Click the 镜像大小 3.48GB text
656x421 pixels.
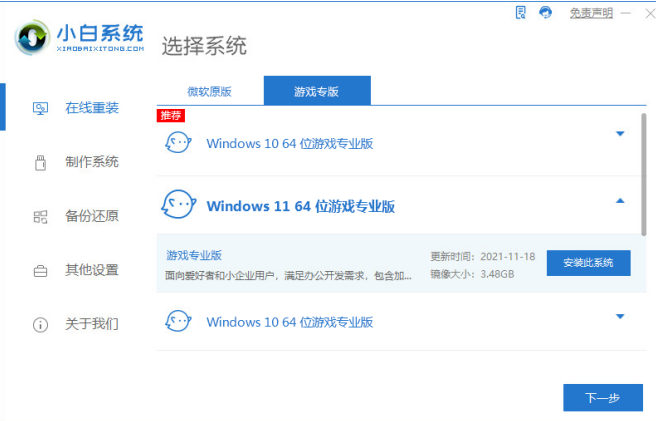point(472,274)
